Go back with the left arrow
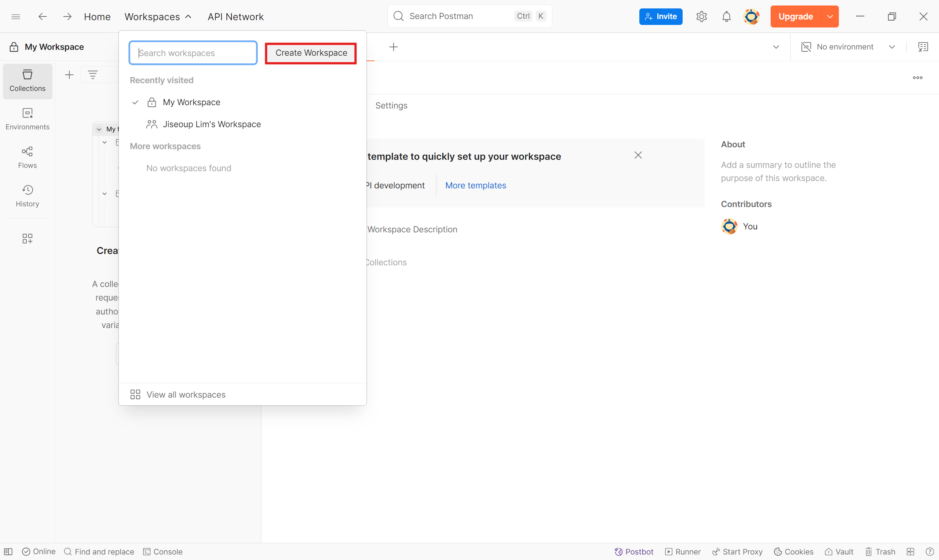The image size is (939, 560). click(x=43, y=16)
